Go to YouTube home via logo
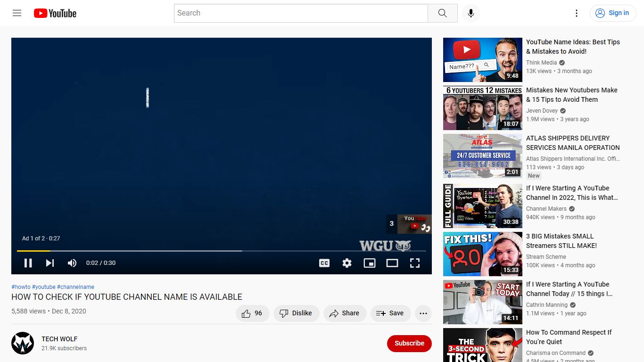The height and width of the screenshot is (362, 644). pos(55,13)
